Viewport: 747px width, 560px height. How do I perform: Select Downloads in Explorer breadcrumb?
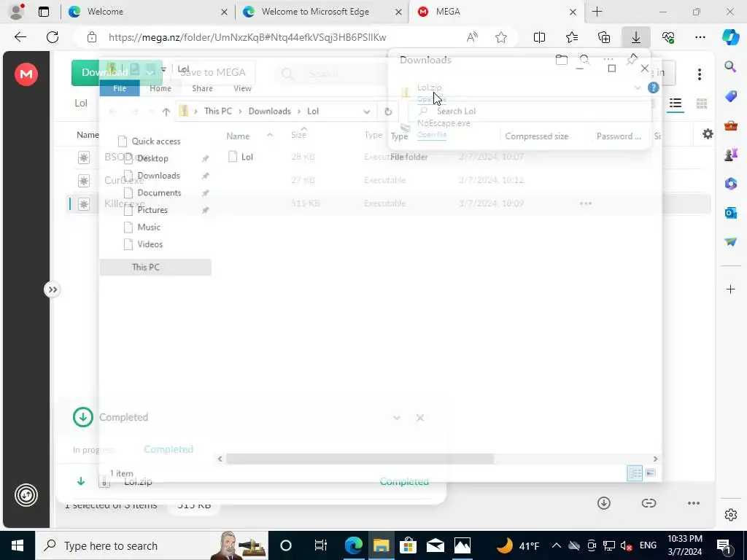point(270,112)
